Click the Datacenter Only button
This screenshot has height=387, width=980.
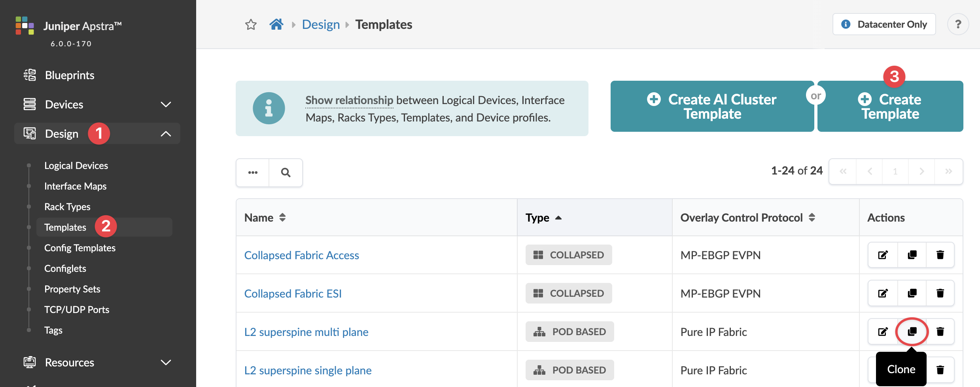coord(884,25)
